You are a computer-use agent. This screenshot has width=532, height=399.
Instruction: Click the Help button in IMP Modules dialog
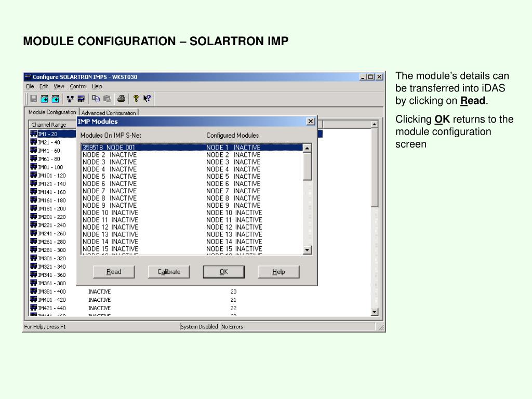tap(278, 272)
